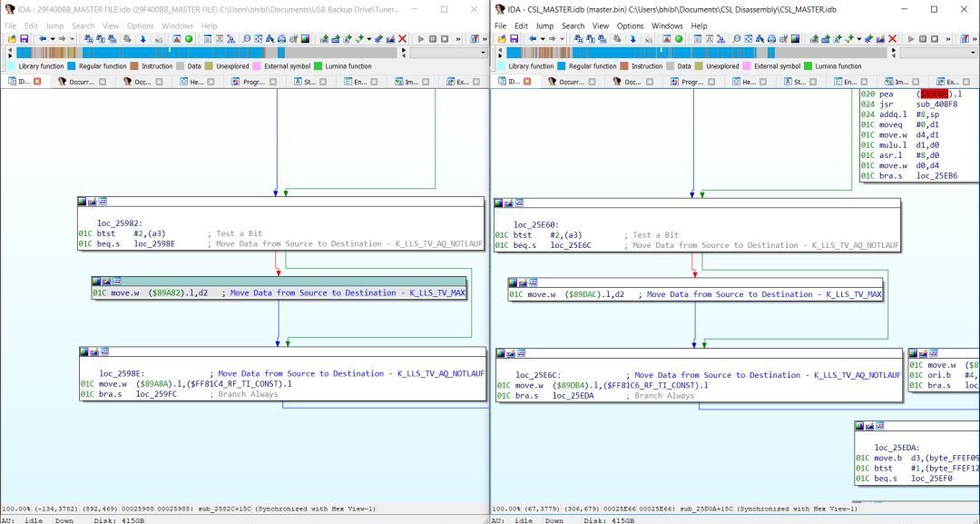The image size is (980, 524).
Task: Click rainbow color-gradient icon in left window toolbar
Action: 305,39
